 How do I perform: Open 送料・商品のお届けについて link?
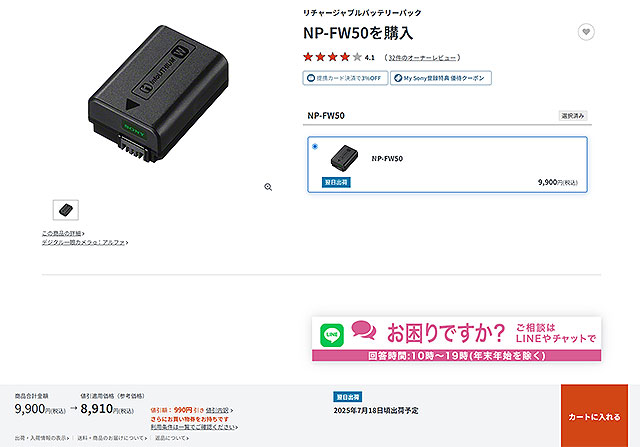pyautogui.click(x=112, y=438)
